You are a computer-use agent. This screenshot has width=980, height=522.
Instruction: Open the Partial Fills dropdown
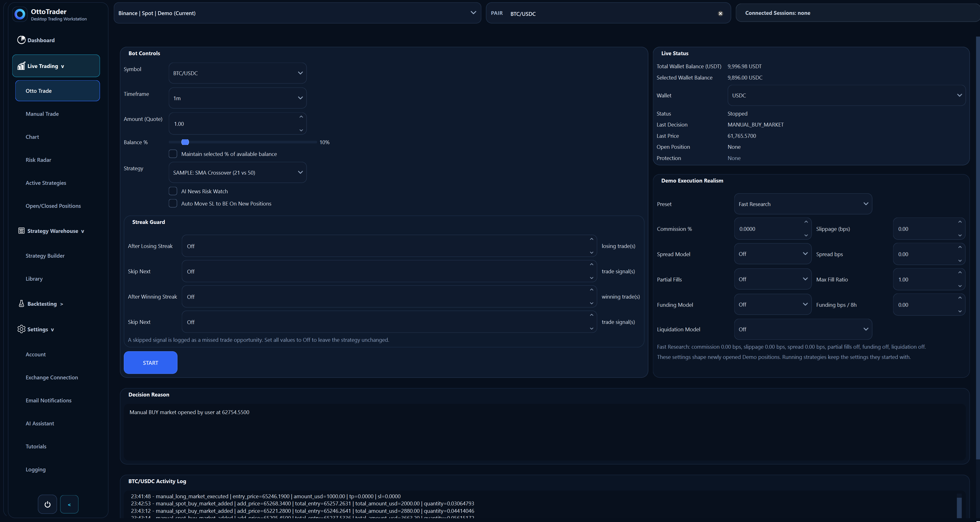click(773, 279)
